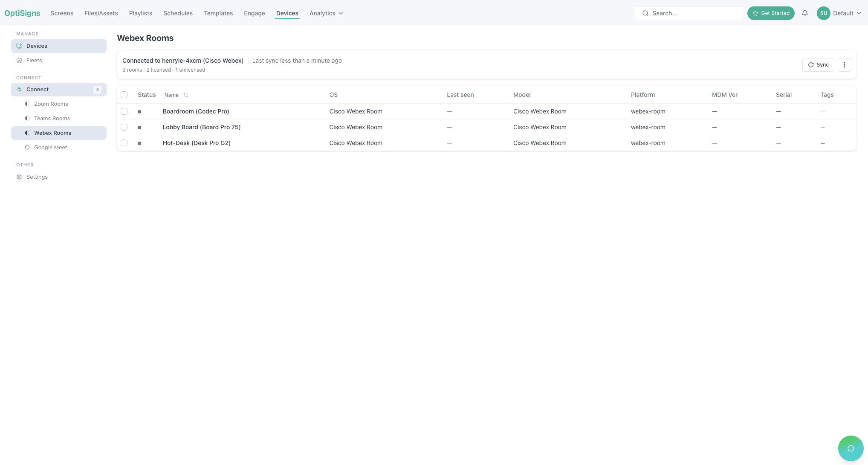Click the Hot-Desk status dot
The image size is (868, 465).
[x=139, y=143]
